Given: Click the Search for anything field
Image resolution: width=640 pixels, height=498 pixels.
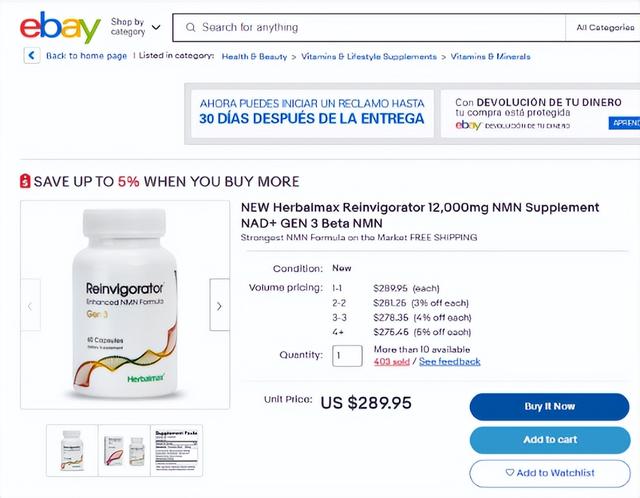Looking at the screenshot, I should (369, 27).
